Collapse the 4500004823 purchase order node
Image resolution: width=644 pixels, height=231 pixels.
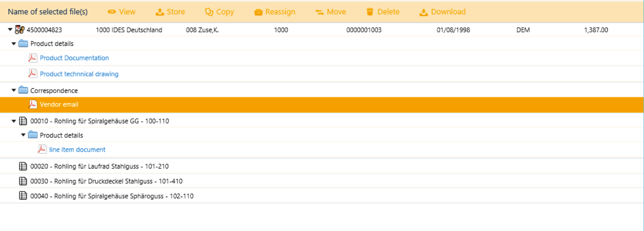(10, 30)
